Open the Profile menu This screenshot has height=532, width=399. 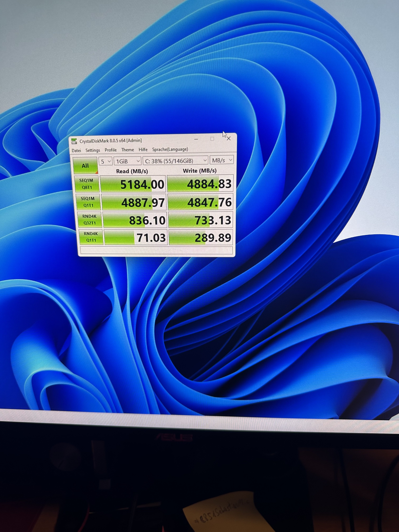click(111, 150)
